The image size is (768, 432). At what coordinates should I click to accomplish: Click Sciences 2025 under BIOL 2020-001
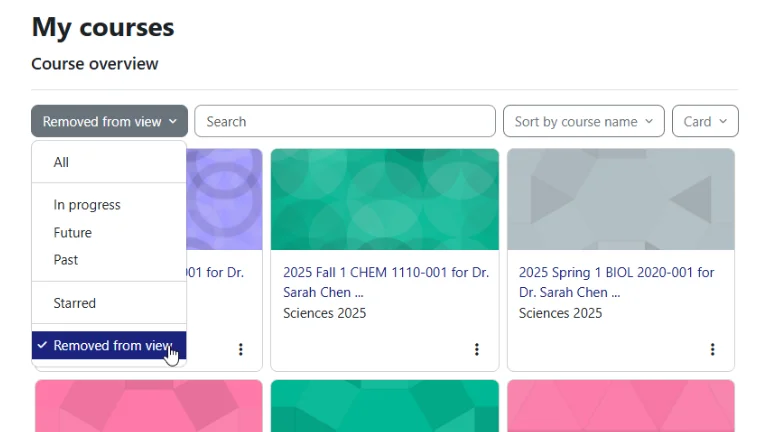(x=560, y=313)
